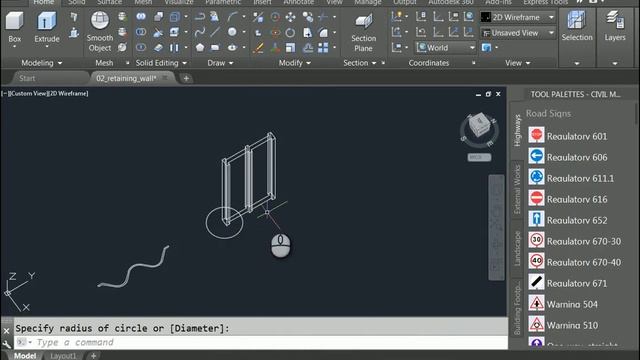Image resolution: width=640 pixels, height=360 pixels.
Task: Select the Line draw tool
Action: 215,32
